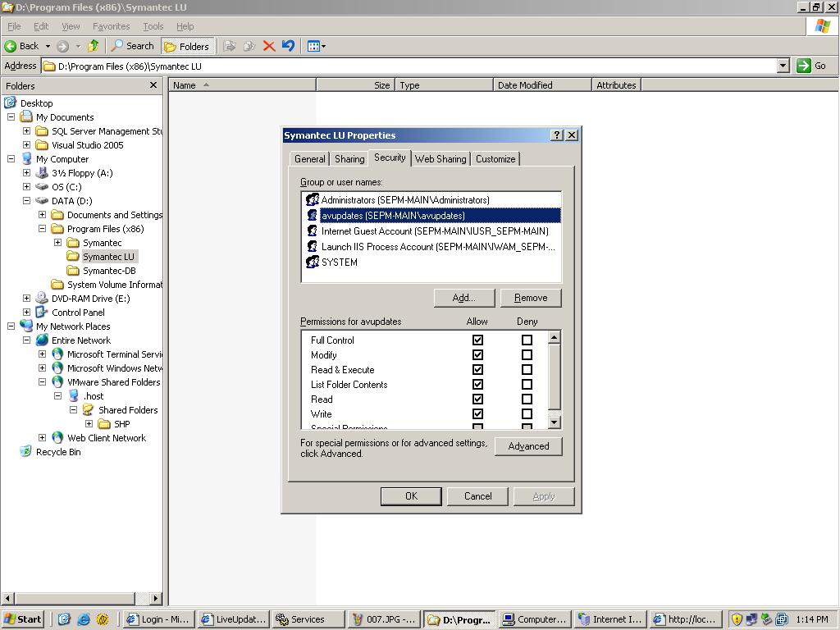Check the Deny box for Modify
This screenshot has height=630, width=840.
coord(527,354)
